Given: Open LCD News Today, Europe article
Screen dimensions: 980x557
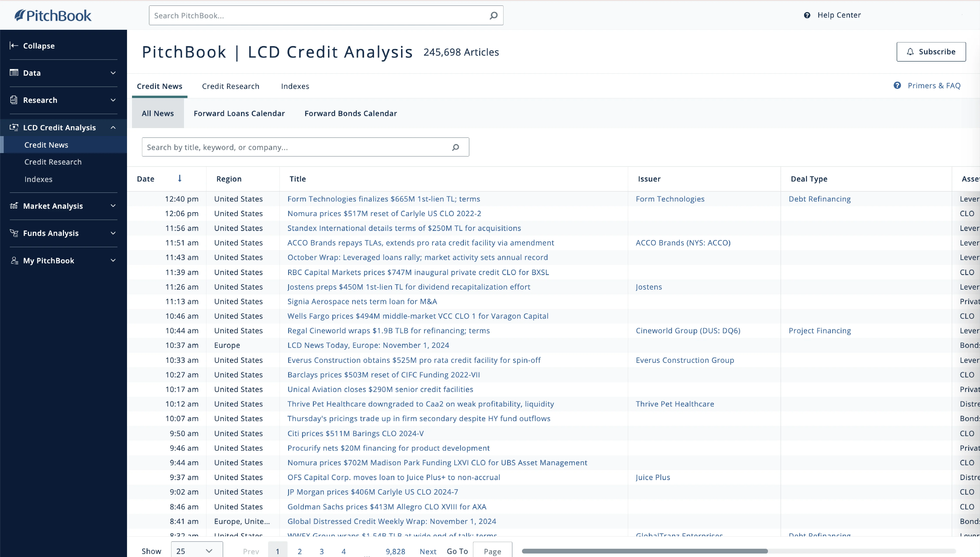Looking at the screenshot, I should coord(368,345).
